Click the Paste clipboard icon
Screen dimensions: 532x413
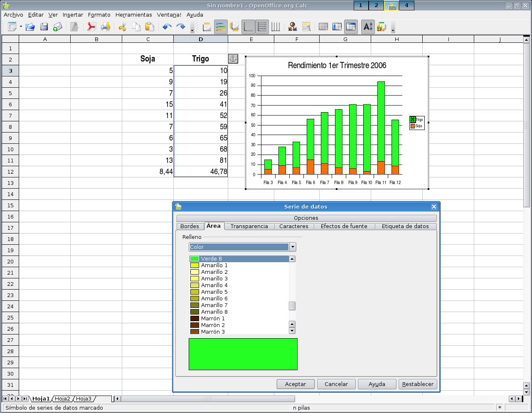(150, 27)
